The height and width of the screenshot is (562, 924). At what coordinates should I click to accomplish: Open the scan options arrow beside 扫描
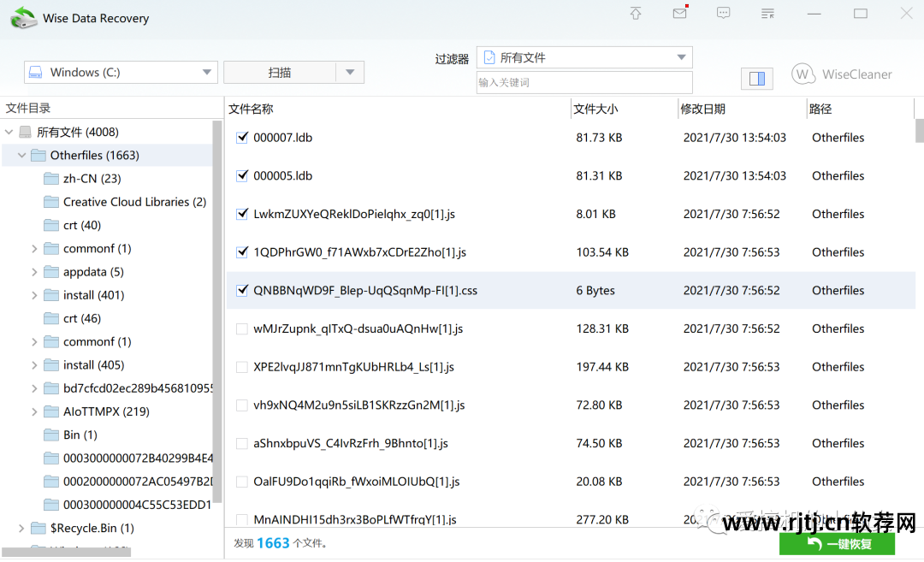point(350,72)
